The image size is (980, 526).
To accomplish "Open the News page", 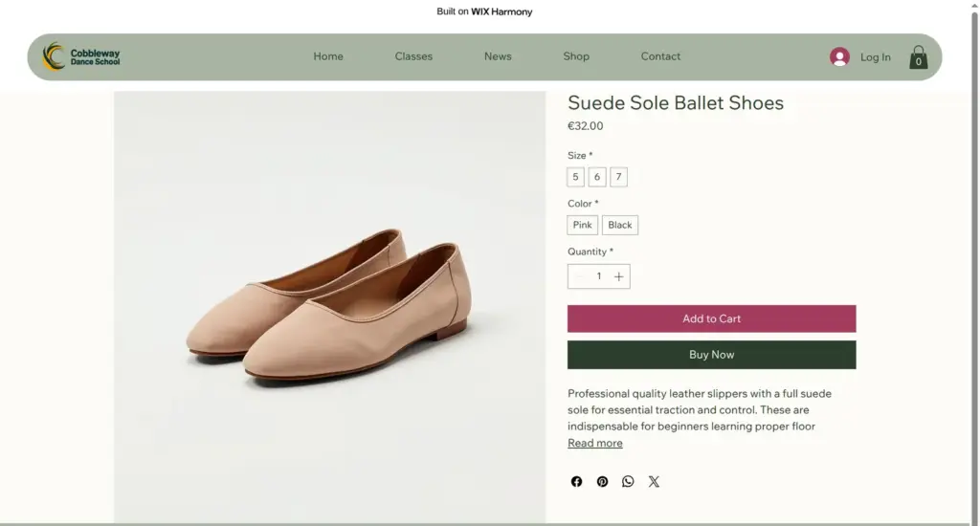I will [498, 56].
